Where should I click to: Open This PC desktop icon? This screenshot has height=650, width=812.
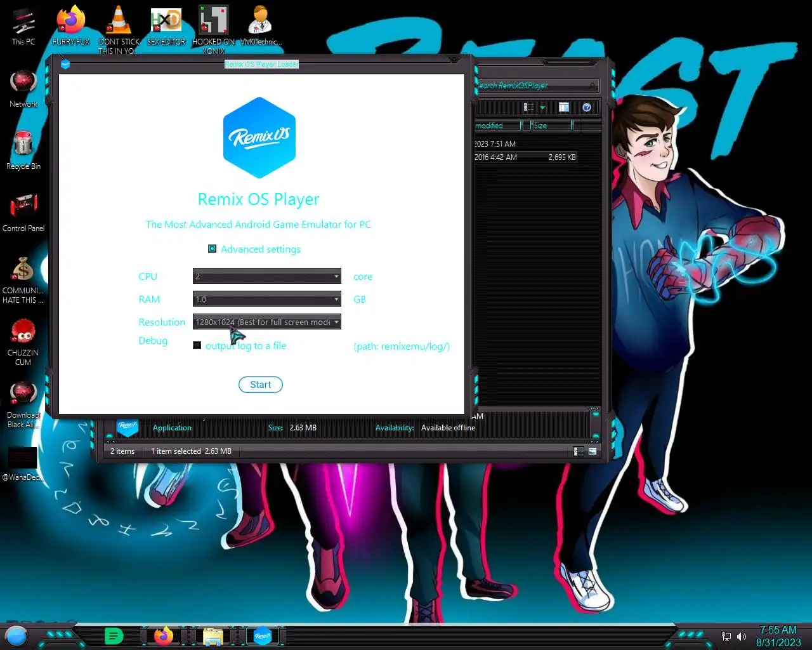[23, 26]
